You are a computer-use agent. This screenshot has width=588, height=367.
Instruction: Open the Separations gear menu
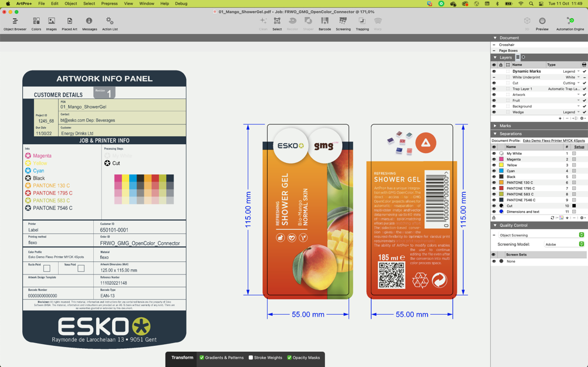click(582, 218)
